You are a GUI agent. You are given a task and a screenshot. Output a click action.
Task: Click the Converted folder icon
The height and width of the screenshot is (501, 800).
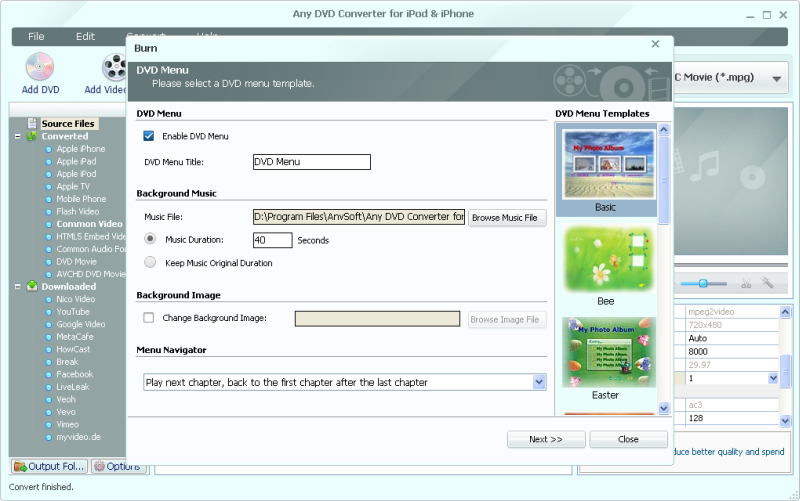tap(32, 136)
